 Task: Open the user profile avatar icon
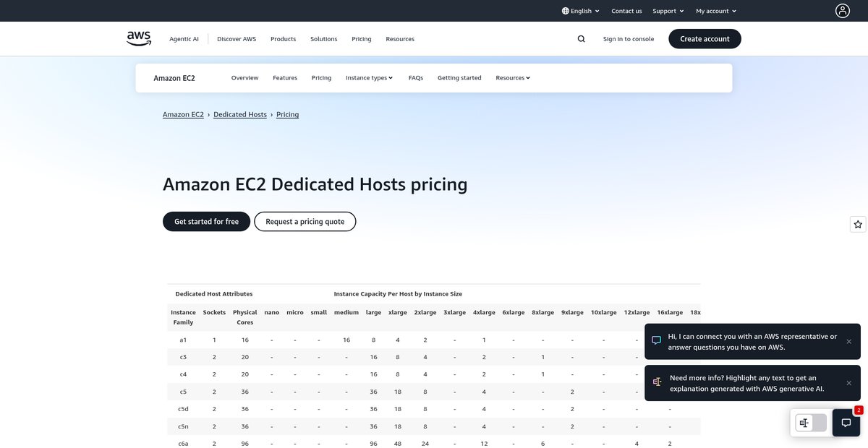[x=843, y=11]
